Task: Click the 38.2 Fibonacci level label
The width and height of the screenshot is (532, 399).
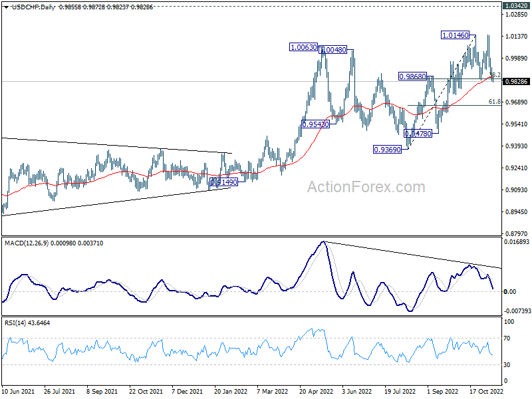Action: pos(495,74)
